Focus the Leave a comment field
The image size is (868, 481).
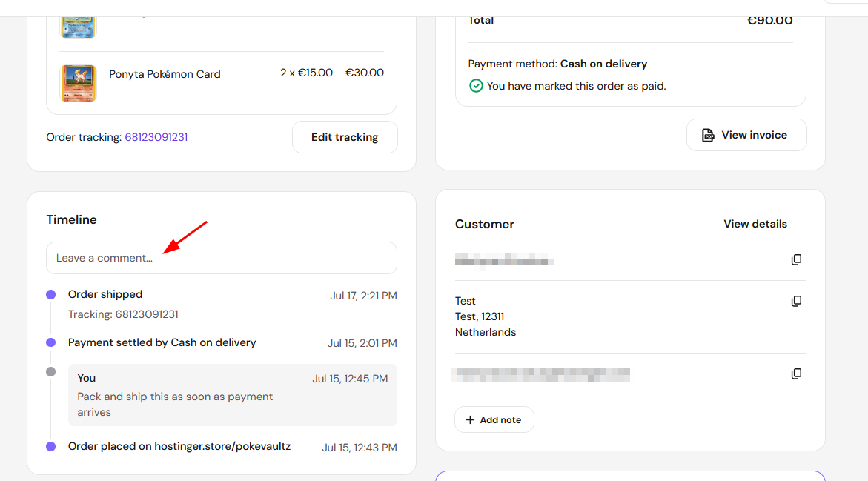(x=222, y=258)
